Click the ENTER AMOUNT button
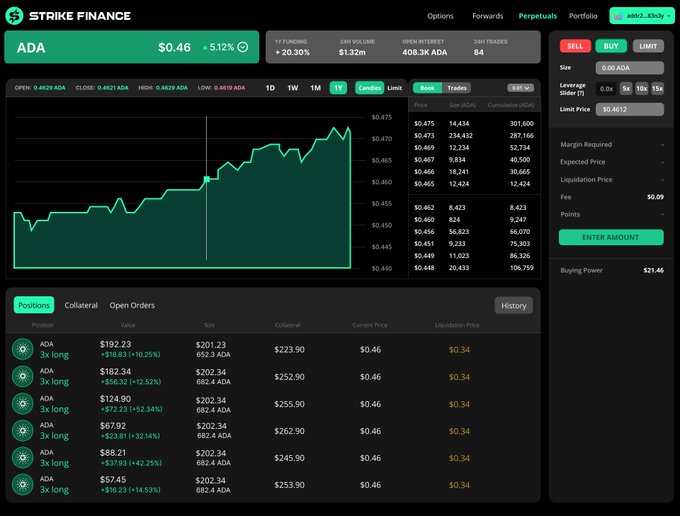The height and width of the screenshot is (516, 680). (x=611, y=237)
